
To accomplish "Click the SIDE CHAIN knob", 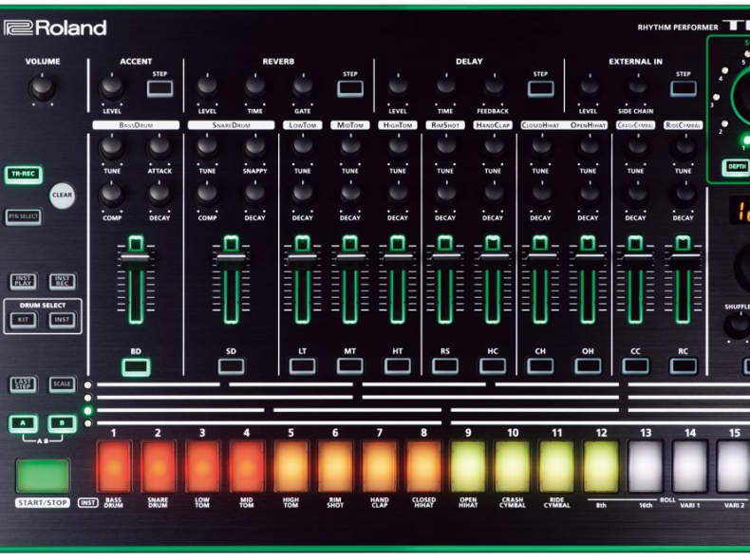I will pos(636,87).
